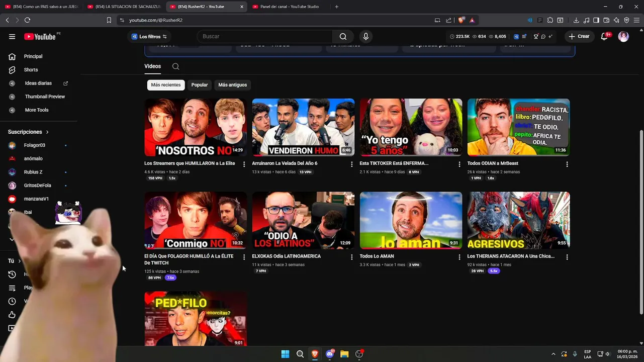This screenshot has height=362, width=644.
Task: Open the YouTube hamburger guide menu
Action: pyautogui.click(x=12, y=36)
